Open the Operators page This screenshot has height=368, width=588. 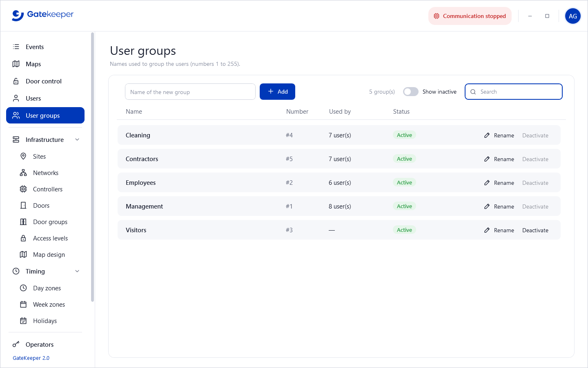click(45, 344)
